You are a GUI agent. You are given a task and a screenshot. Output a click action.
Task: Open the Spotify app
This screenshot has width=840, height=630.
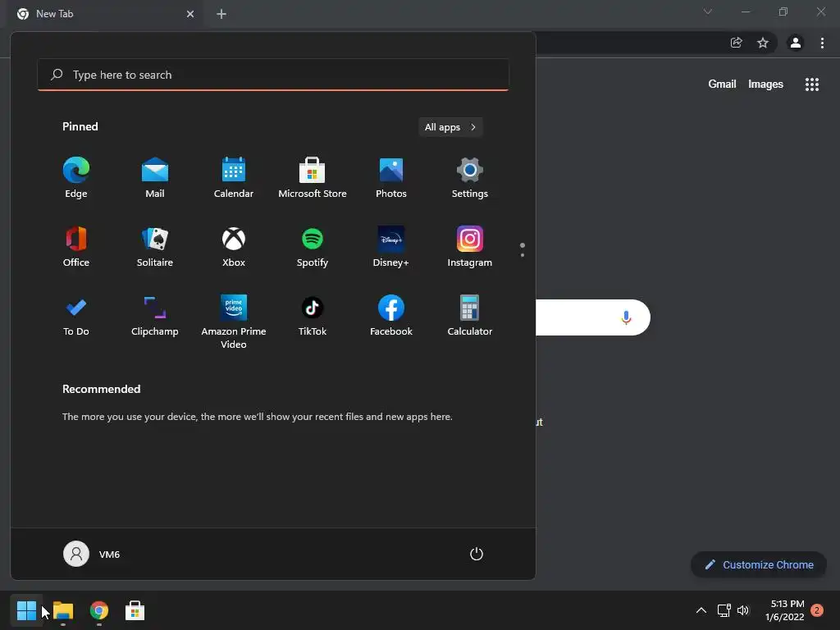(313, 246)
